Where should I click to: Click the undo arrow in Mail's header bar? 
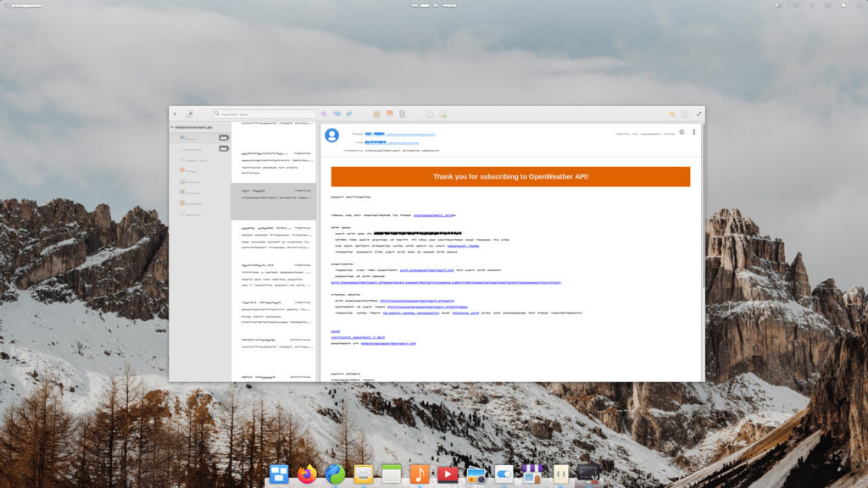tap(671, 114)
